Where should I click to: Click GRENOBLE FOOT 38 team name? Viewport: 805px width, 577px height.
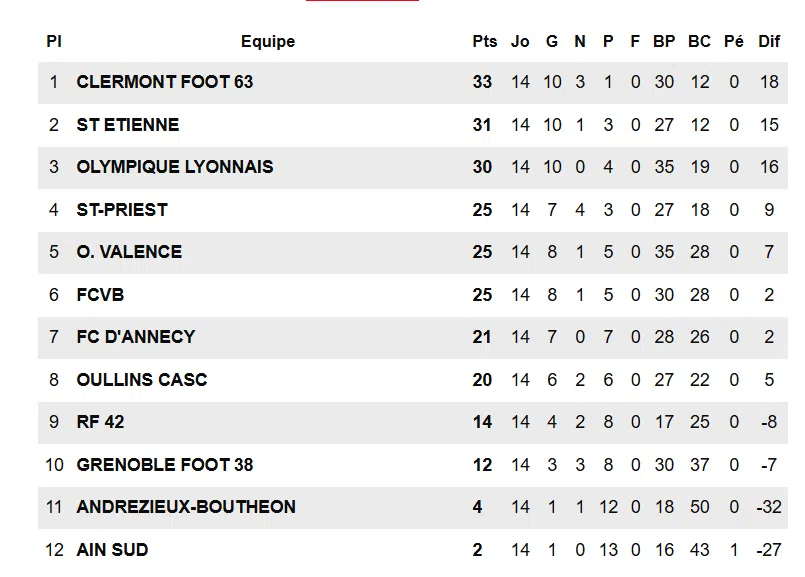tap(165, 465)
